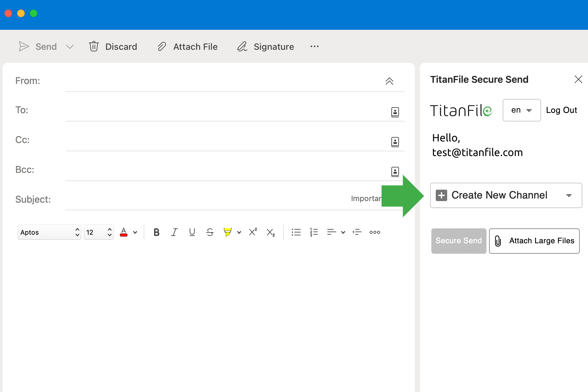Screen dimensions: 588x392
Task: Click the Discard trash icon
Action: coord(94,46)
